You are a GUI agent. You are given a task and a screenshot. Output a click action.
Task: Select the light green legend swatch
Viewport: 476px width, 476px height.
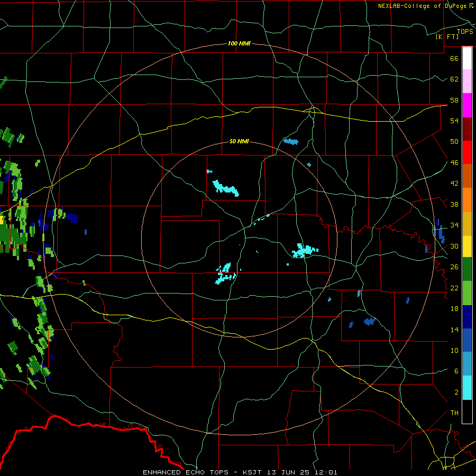(x=467, y=293)
